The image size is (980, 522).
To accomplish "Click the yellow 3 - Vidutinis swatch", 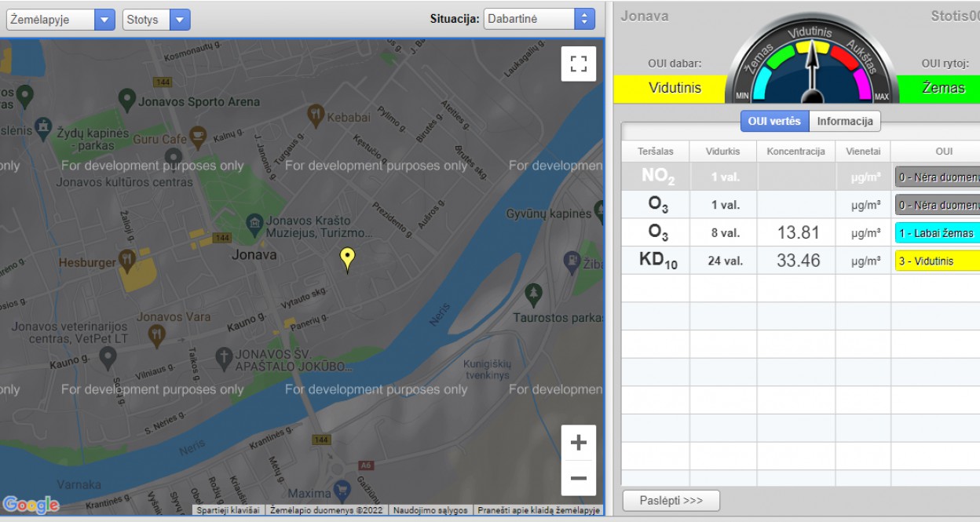I will 937,261.
